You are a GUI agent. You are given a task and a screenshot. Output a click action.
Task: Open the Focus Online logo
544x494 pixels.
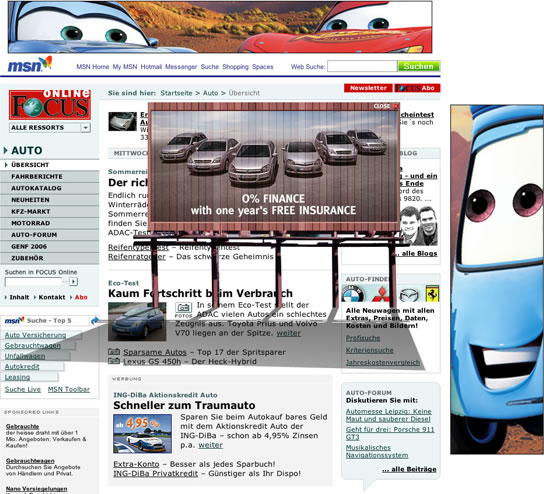[50, 104]
